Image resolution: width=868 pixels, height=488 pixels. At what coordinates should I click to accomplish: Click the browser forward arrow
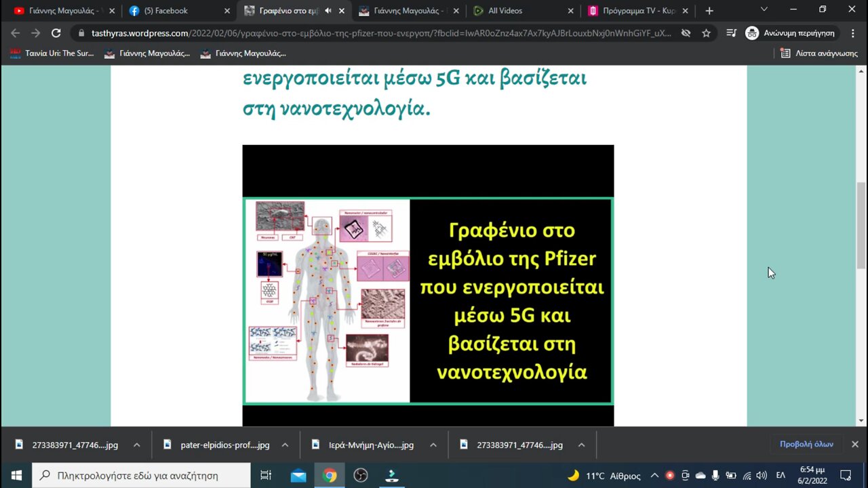point(35,33)
